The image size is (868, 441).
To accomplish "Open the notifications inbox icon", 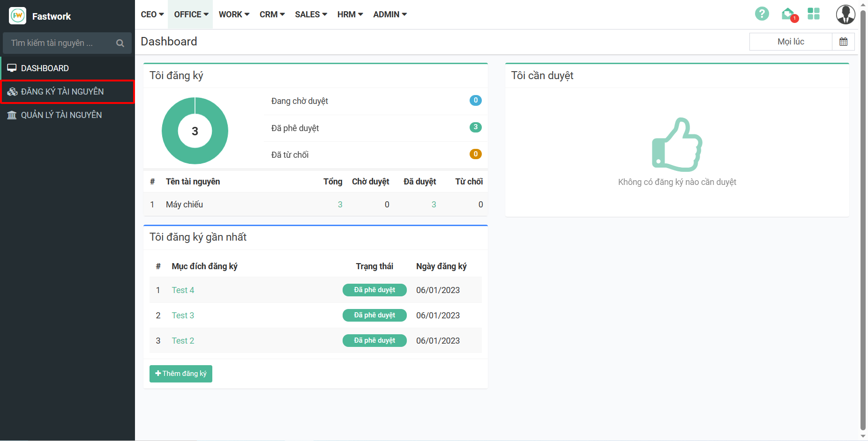I will coord(788,14).
